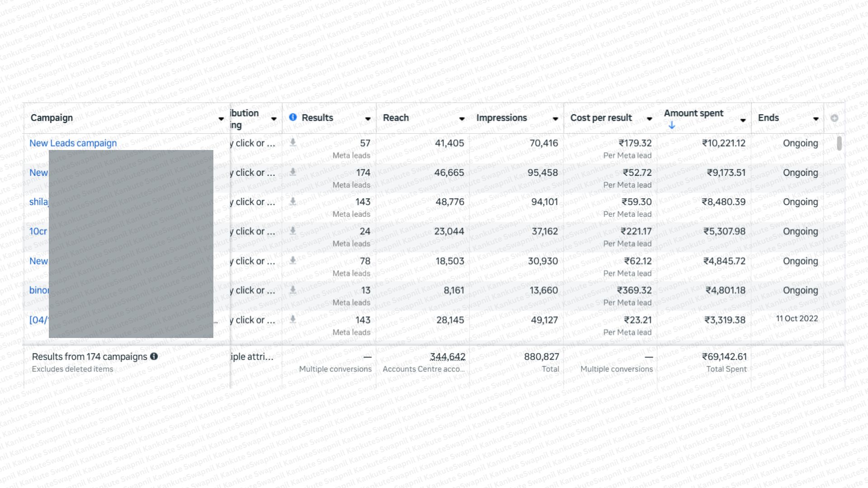The height and width of the screenshot is (488, 868).
Task: Download leads for the 24 Meta leads row
Action: point(293,231)
